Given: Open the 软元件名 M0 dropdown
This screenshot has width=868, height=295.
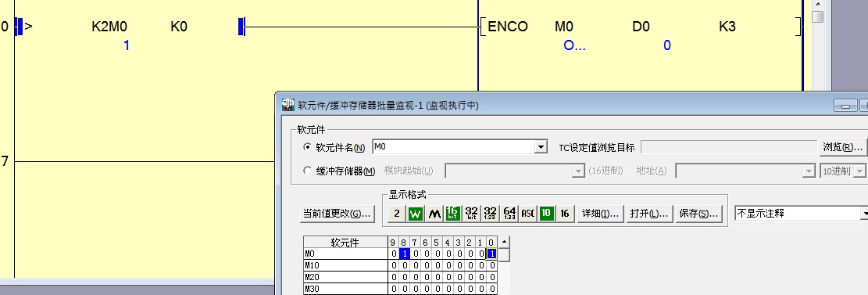Looking at the screenshot, I should 541,147.
